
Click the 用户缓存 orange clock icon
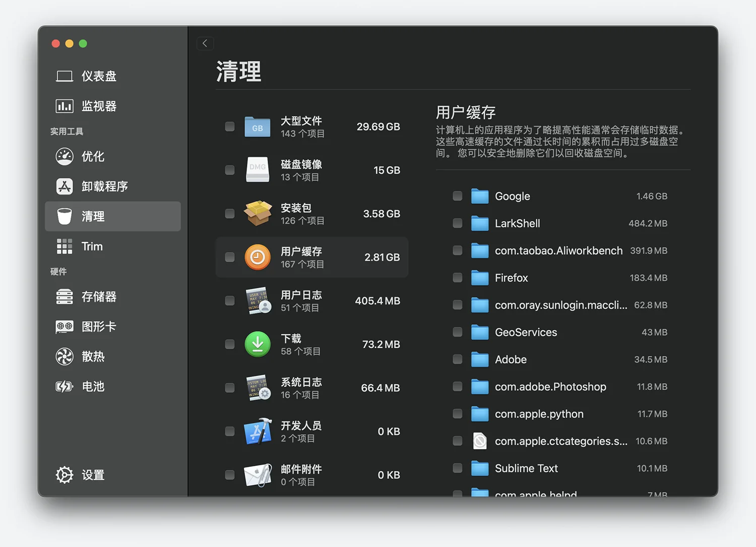(258, 257)
